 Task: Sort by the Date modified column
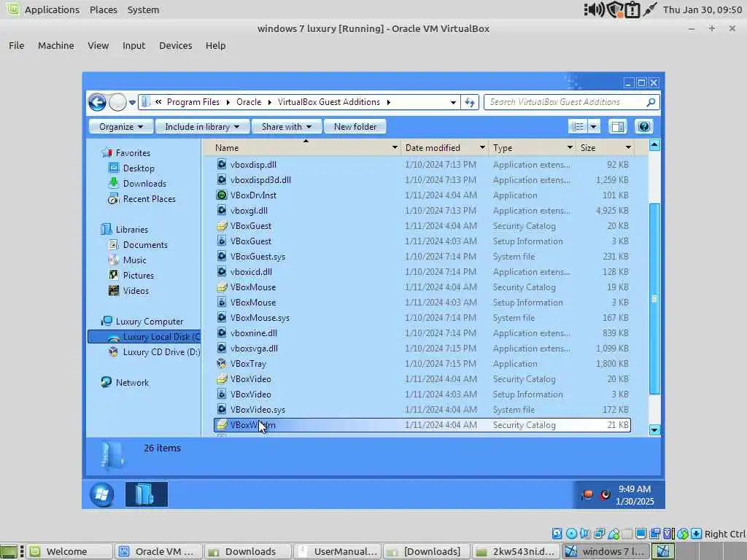(x=433, y=148)
